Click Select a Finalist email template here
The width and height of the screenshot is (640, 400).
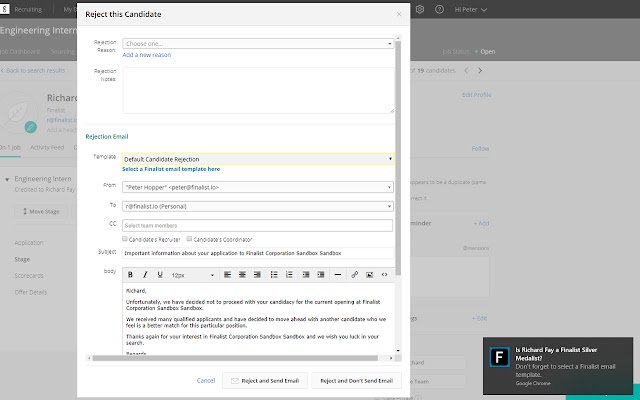coord(171,169)
